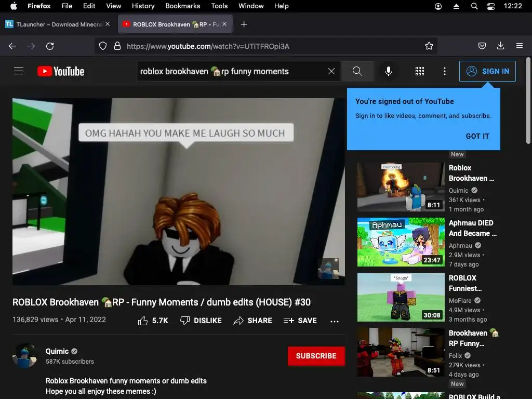This screenshot has width=532, height=399.
Task: Click the Folix channel name
Action: point(455,355)
